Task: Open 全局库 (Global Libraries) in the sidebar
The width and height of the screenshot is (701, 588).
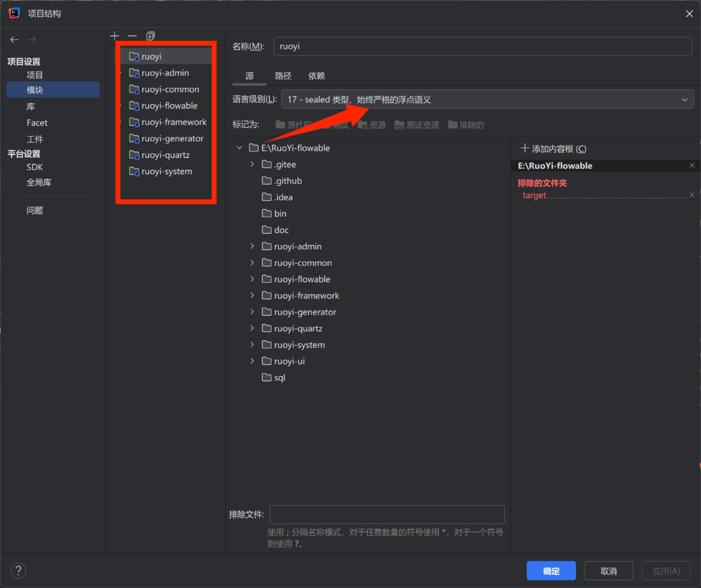Action: click(x=39, y=182)
